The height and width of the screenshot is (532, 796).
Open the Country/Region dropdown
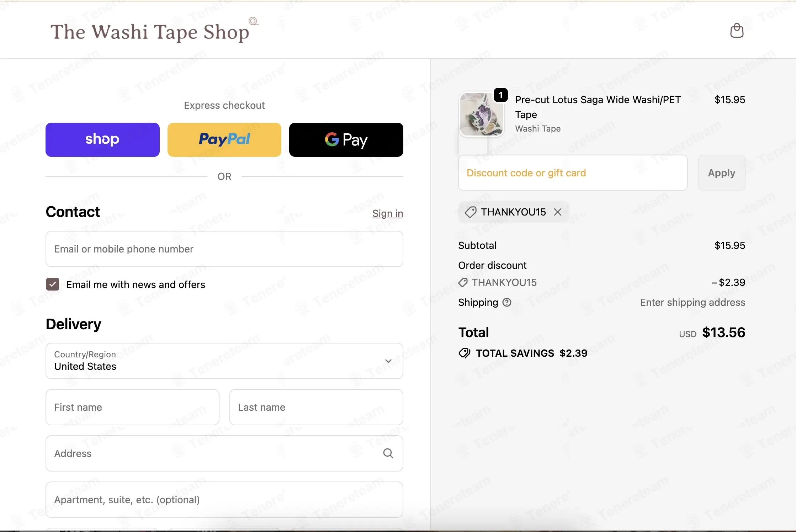(x=224, y=361)
